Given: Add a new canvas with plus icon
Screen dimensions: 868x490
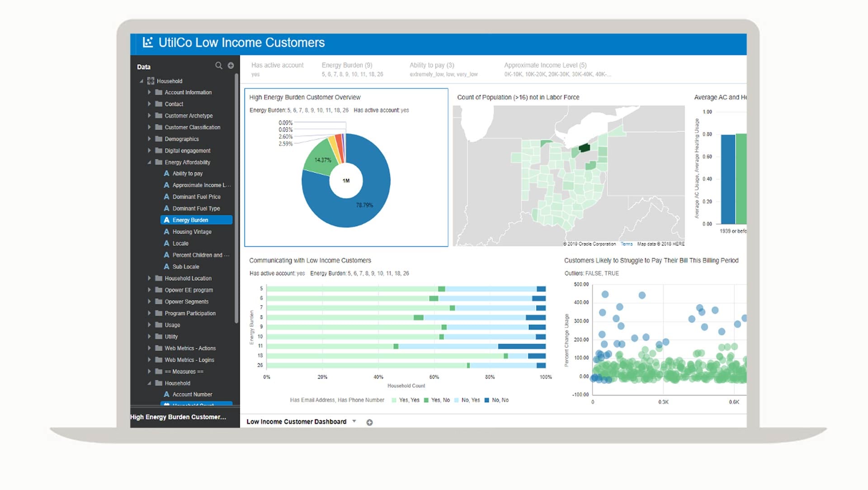Looking at the screenshot, I should click(369, 422).
